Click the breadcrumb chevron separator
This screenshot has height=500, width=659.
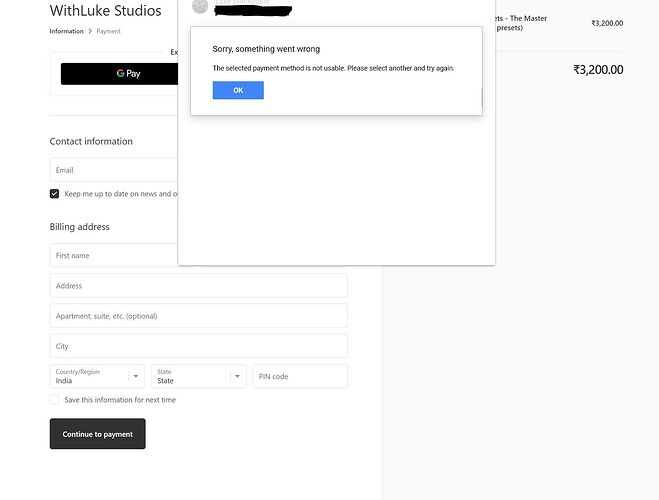[90, 32]
